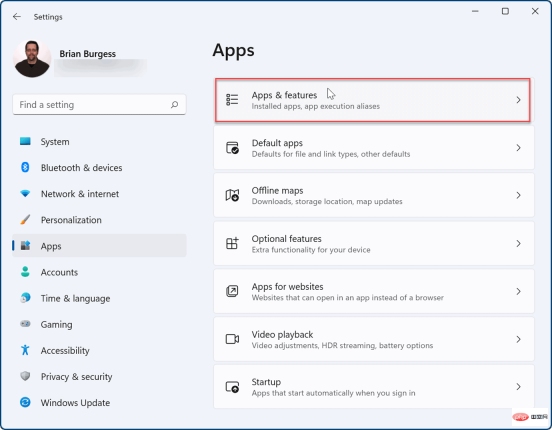Click the Apps sidebar icon
The width and height of the screenshot is (552, 430).
[x=25, y=245]
